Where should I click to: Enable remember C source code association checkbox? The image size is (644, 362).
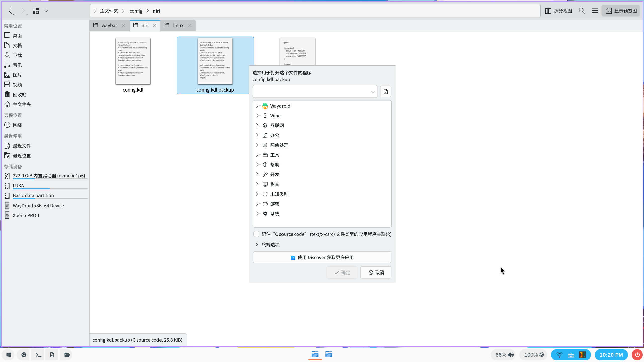(x=256, y=234)
